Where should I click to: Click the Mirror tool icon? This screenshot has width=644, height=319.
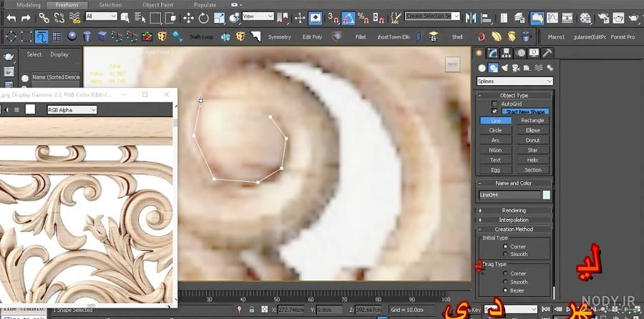coord(471,18)
